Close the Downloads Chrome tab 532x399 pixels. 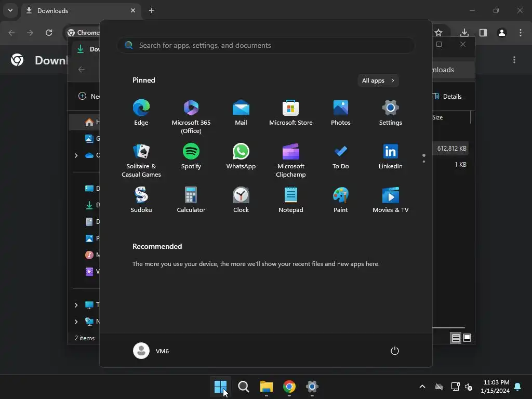pyautogui.click(x=133, y=10)
